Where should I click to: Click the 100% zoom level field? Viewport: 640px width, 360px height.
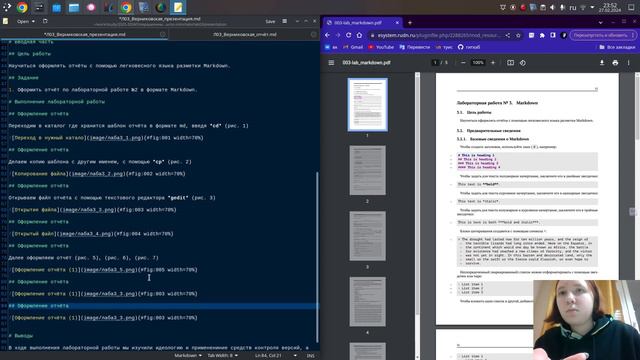click(478, 63)
